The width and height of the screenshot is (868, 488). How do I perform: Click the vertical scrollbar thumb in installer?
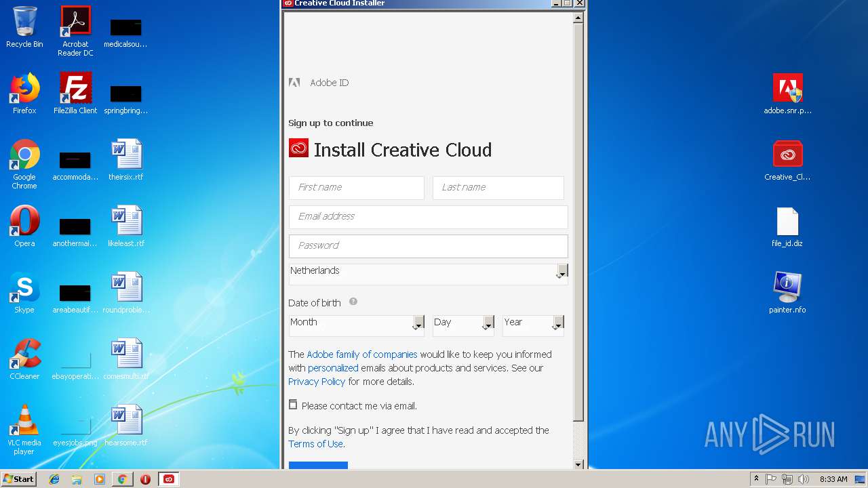coord(578,222)
